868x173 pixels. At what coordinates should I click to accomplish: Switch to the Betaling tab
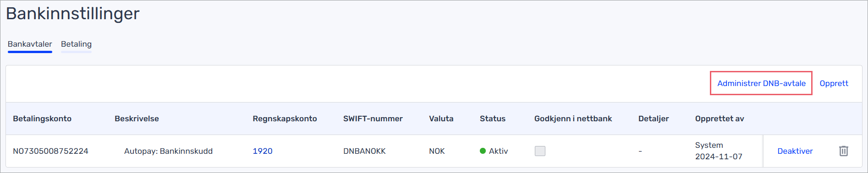[x=76, y=44]
